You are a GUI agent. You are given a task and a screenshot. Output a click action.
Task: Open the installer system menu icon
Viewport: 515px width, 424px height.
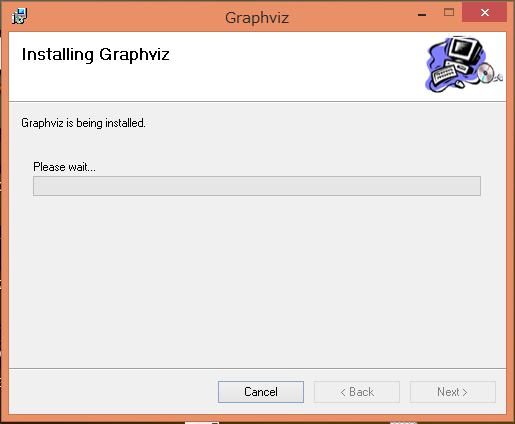[x=19, y=16]
